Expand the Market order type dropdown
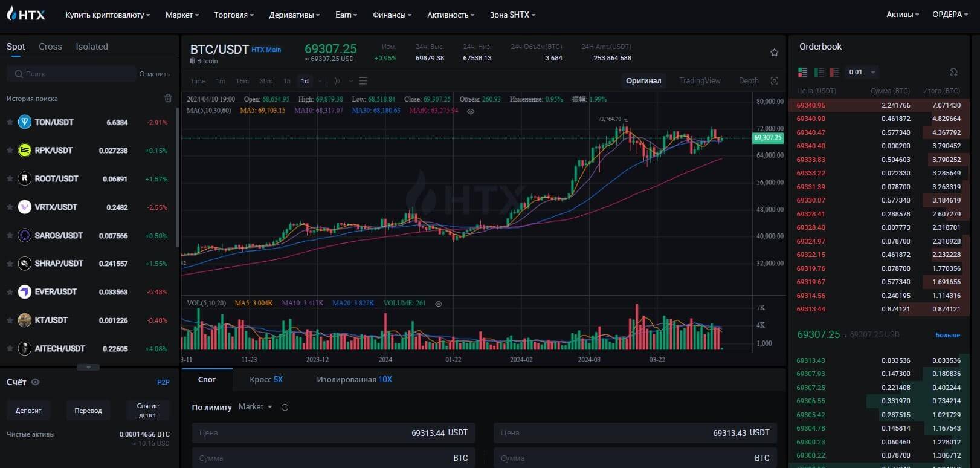The height and width of the screenshot is (468, 980). pos(256,407)
